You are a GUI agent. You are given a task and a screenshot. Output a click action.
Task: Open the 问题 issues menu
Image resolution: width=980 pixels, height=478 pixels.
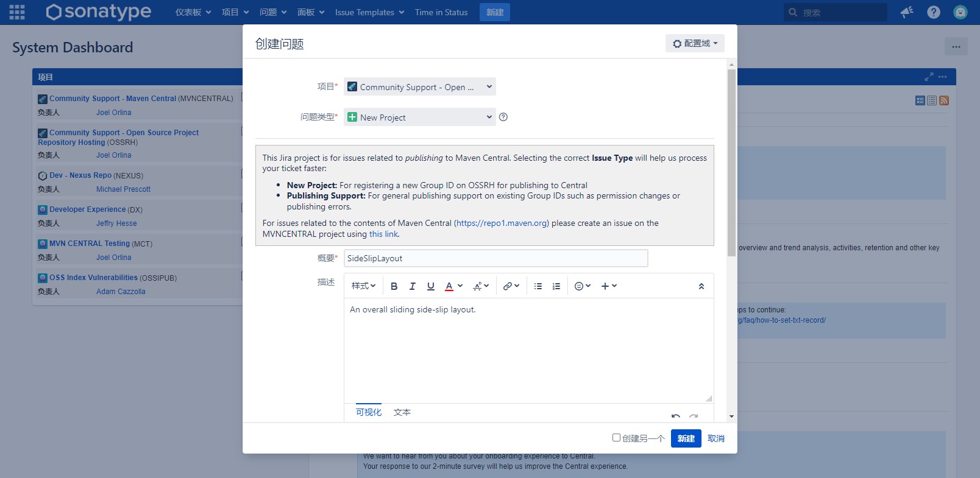(273, 12)
